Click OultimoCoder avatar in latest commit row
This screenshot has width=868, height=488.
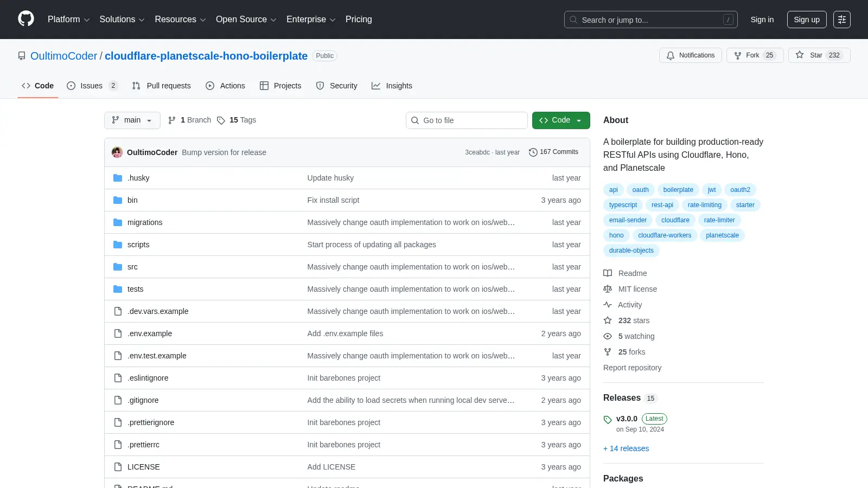click(x=117, y=152)
